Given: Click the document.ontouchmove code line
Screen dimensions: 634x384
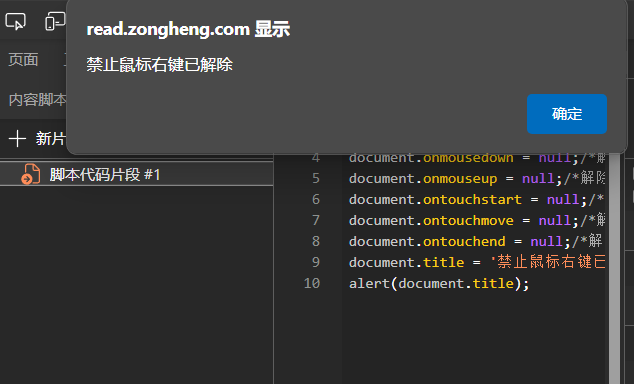Looking at the screenshot, I should tap(477, 220).
